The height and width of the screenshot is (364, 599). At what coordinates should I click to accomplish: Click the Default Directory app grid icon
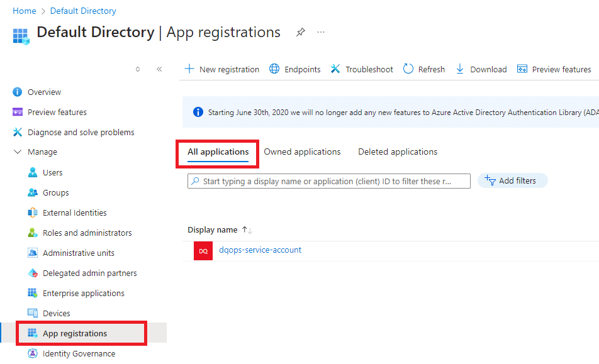[x=21, y=36]
